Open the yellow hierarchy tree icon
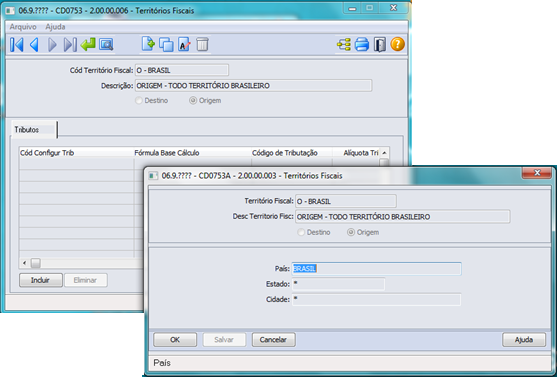This screenshot has height=377, width=557. (x=344, y=45)
